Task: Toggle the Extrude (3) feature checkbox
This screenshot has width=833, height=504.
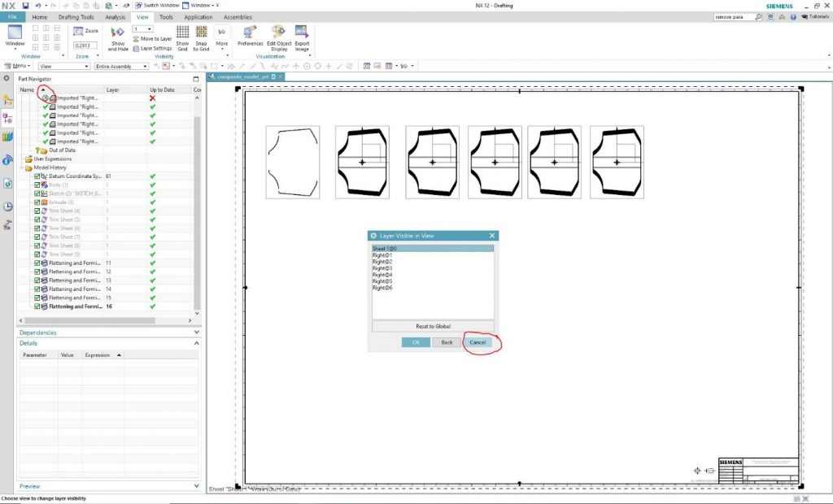Action: 37,202
